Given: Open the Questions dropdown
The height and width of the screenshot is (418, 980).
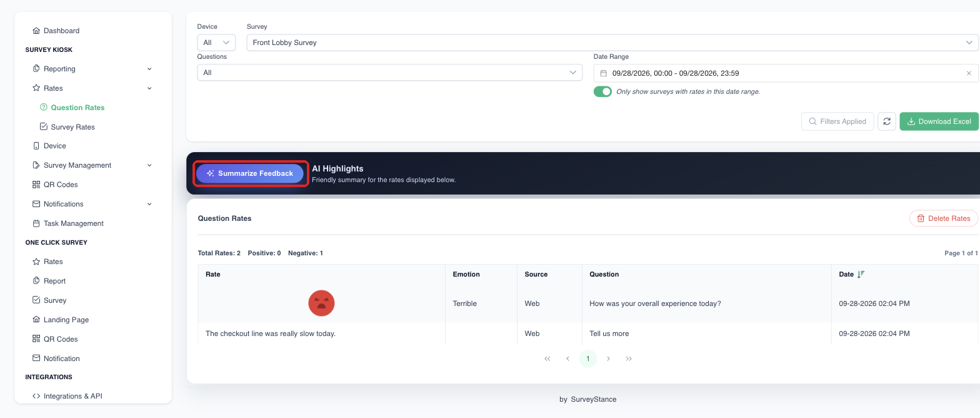Looking at the screenshot, I should (x=390, y=73).
